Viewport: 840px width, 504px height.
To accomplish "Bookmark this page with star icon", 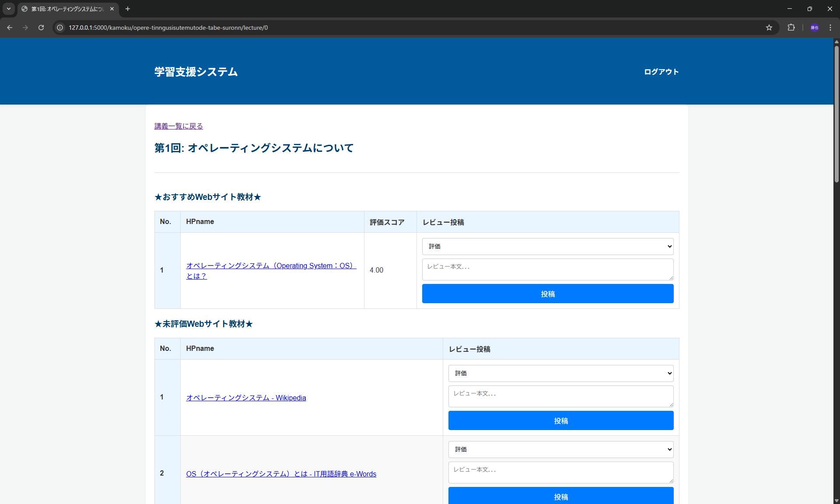I will (x=769, y=28).
